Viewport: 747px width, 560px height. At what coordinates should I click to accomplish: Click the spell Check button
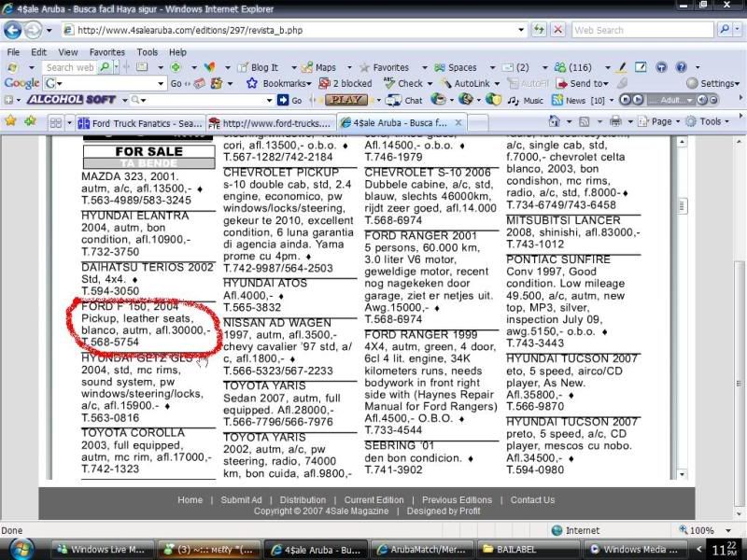[403, 84]
